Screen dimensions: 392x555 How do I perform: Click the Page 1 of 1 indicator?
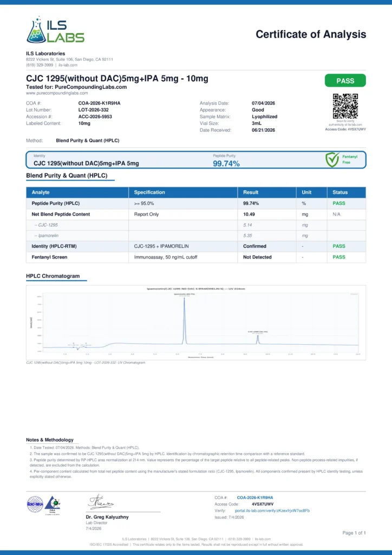point(354,533)
